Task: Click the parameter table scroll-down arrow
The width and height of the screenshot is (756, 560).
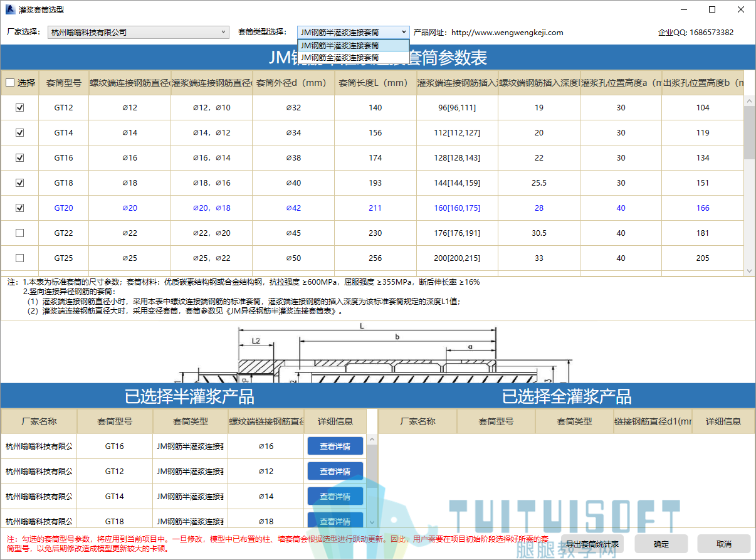Action: pos(749,271)
